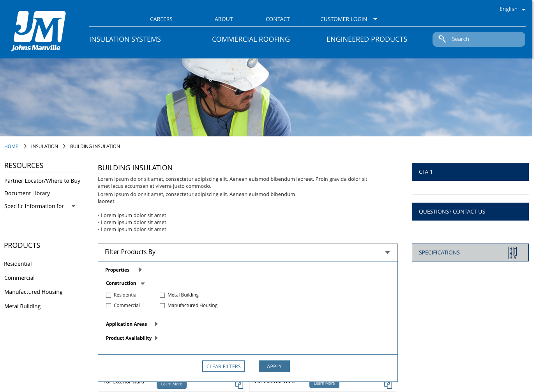
Task: Open Partner Locator/Where to Buy link
Action: click(42, 181)
